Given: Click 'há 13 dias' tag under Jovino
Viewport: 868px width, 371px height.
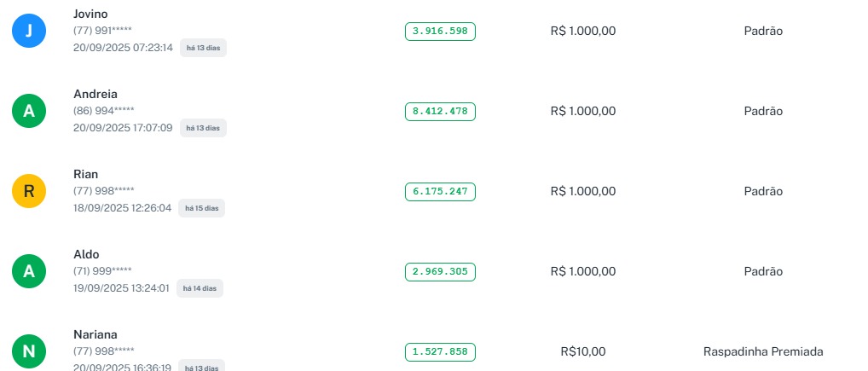Looking at the screenshot, I should pyautogui.click(x=203, y=48).
